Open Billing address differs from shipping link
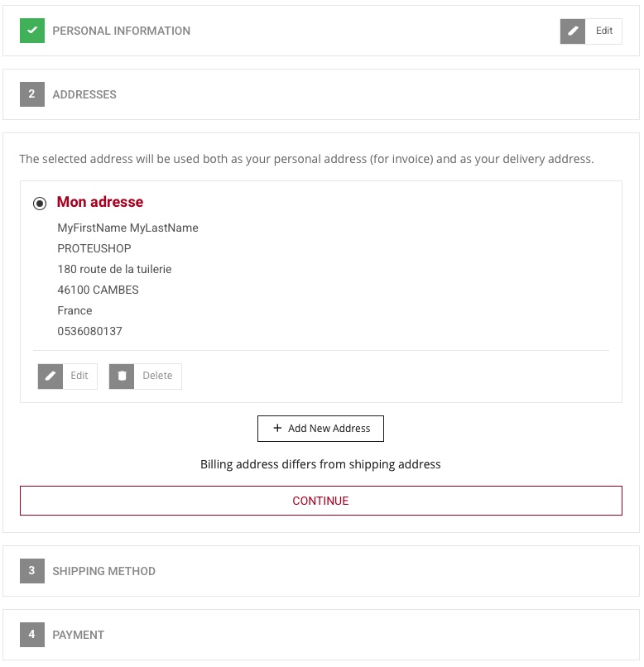The image size is (644, 667). [320, 464]
